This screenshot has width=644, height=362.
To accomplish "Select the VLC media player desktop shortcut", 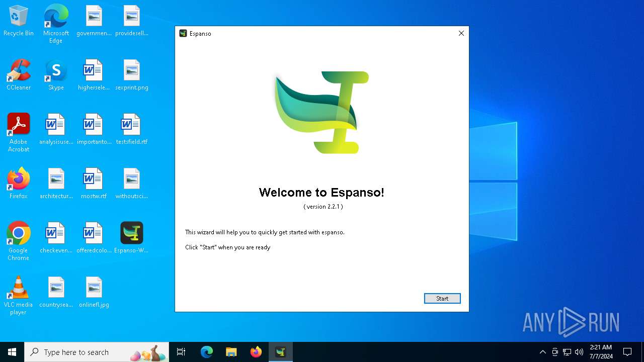I will pos(19,296).
